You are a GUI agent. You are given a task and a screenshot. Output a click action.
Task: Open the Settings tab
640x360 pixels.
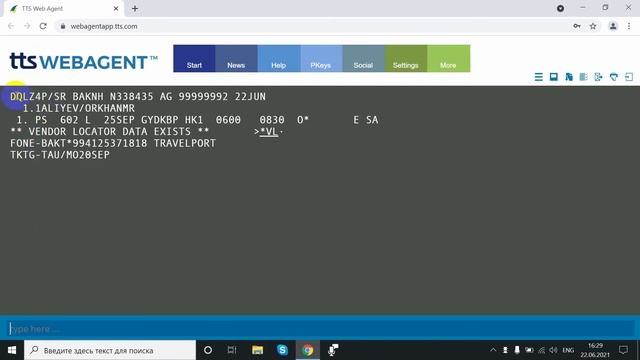tap(406, 59)
